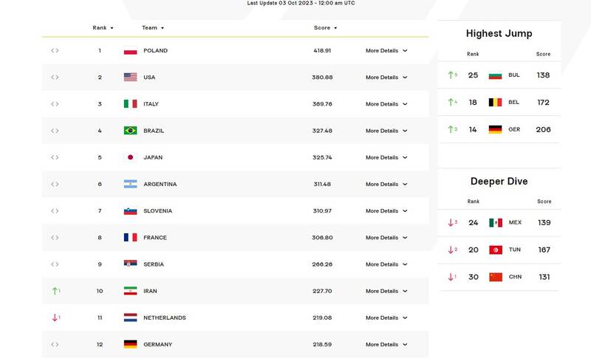Expand More Details for Poland
This screenshot has height=364, width=591.
tap(386, 51)
